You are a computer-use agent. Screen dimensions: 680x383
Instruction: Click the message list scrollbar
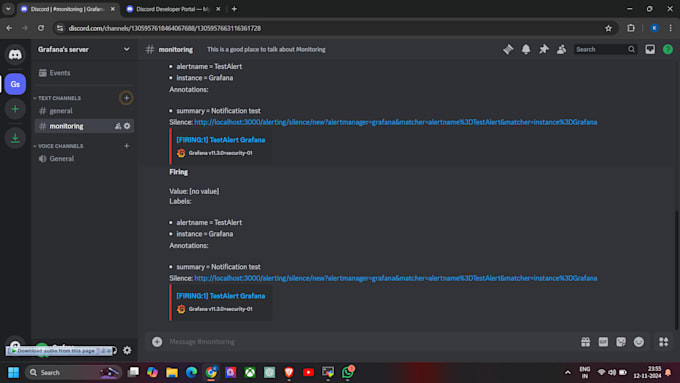coord(677,269)
